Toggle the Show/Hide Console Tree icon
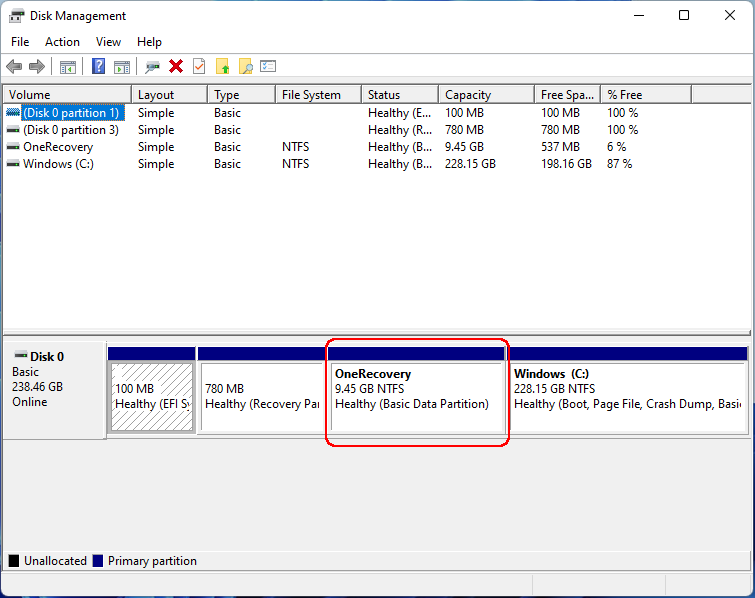Image resolution: width=755 pixels, height=598 pixels. 67,67
